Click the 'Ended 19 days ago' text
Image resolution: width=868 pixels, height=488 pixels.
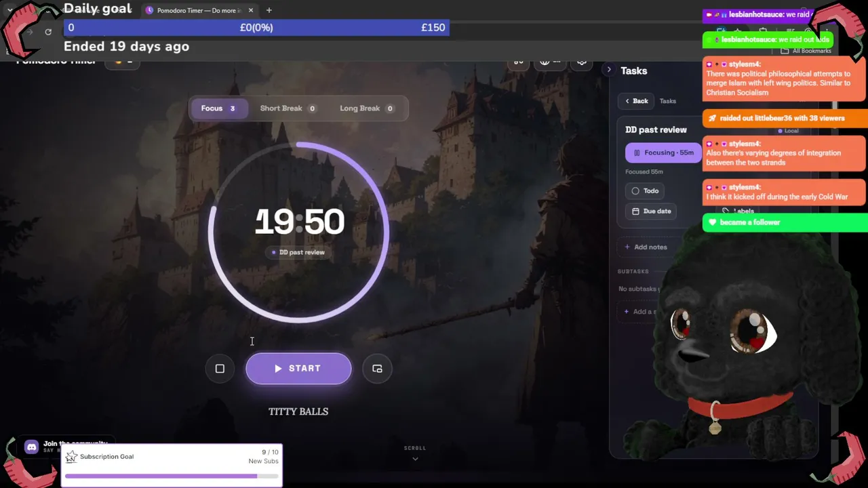coord(126,47)
